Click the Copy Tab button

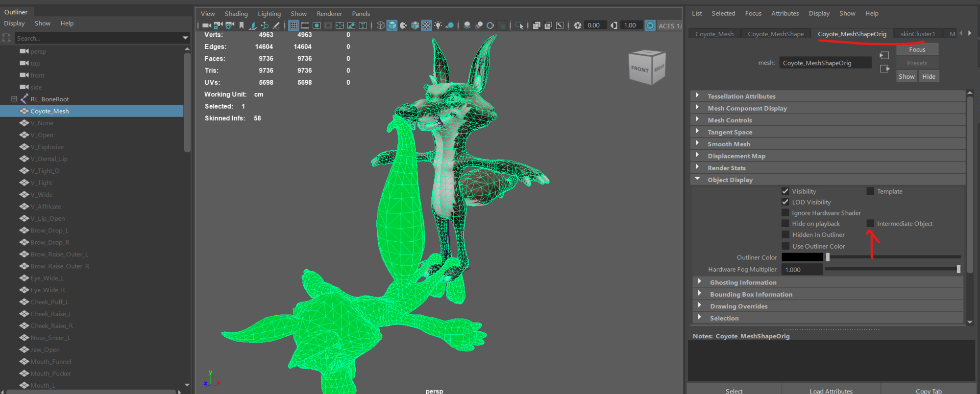tap(929, 391)
